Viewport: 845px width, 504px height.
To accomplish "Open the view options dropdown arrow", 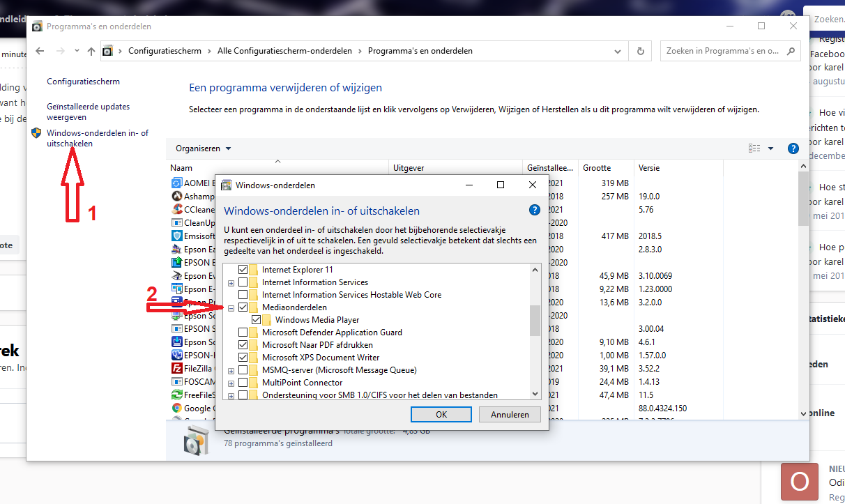I will coord(770,148).
